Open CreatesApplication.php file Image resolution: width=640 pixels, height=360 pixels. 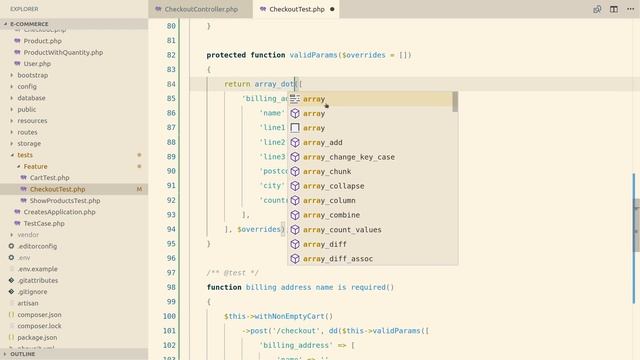click(x=60, y=212)
